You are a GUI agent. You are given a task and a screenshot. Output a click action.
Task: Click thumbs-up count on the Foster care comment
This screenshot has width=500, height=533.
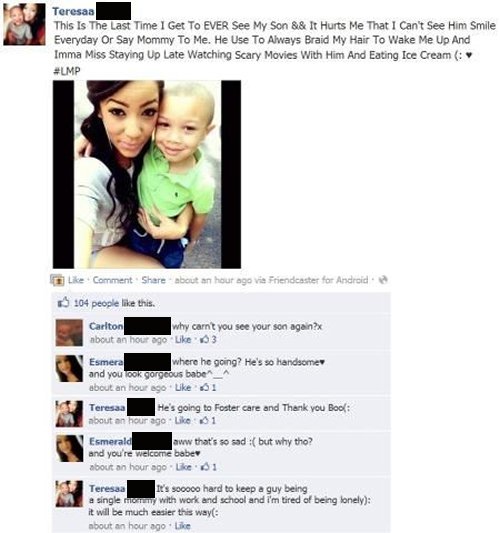click(208, 420)
